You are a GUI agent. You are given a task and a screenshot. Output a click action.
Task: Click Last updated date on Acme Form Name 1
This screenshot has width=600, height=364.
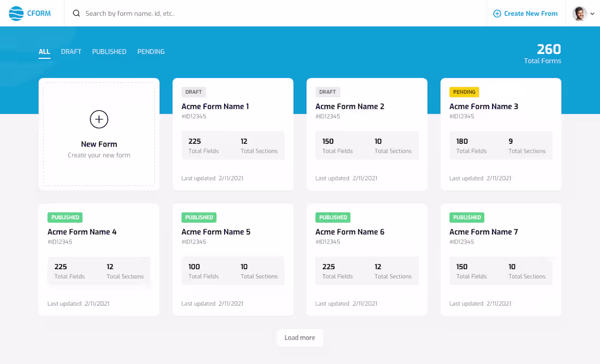[212, 178]
